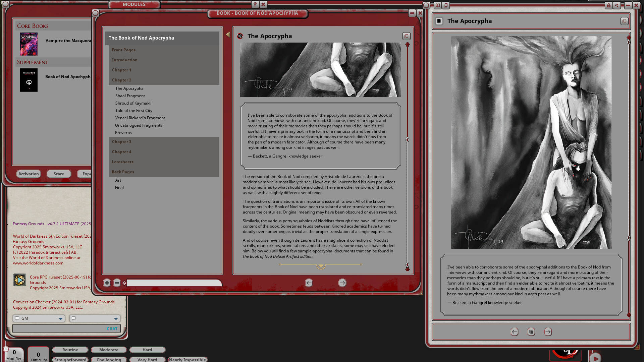Image resolution: width=644 pixels, height=362 pixels.
Task: Click the Activation button
Action: [x=29, y=174]
